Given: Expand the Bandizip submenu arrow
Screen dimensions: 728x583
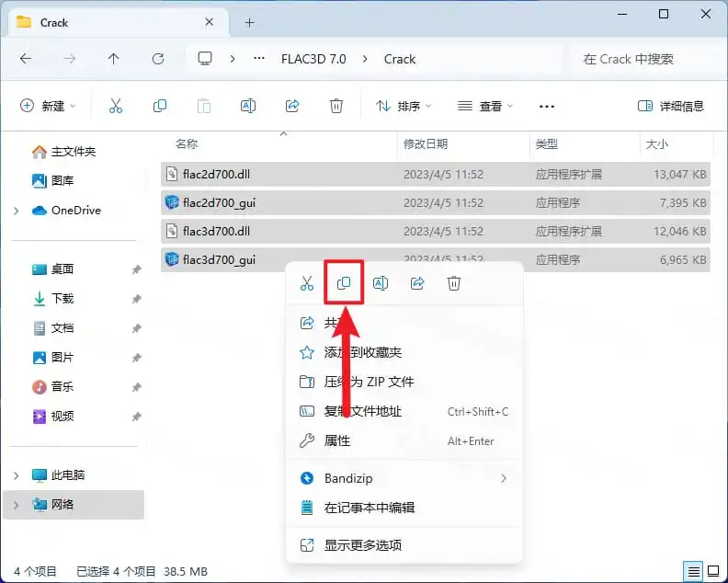Looking at the screenshot, I should [x=504, y=478].
